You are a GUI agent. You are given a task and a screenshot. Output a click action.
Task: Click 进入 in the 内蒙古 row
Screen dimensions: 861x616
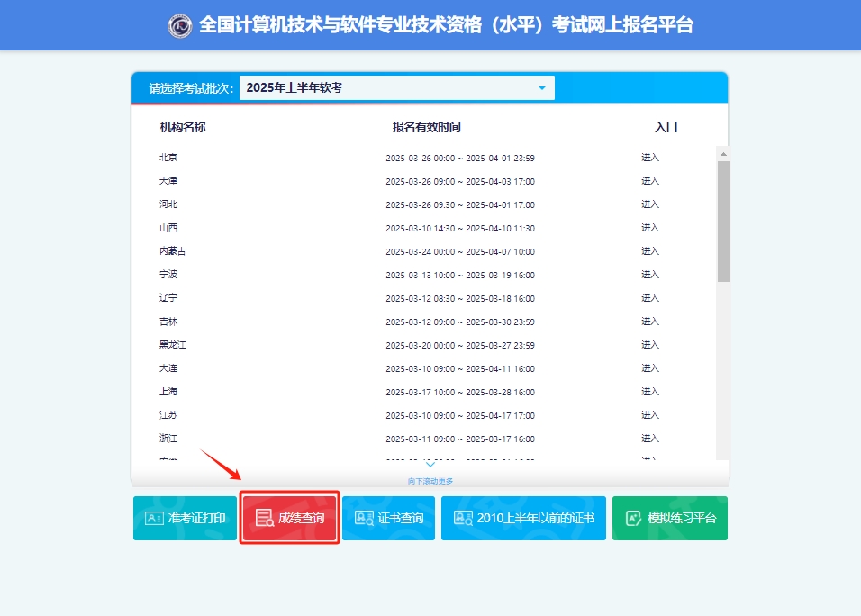coord(650,251)
